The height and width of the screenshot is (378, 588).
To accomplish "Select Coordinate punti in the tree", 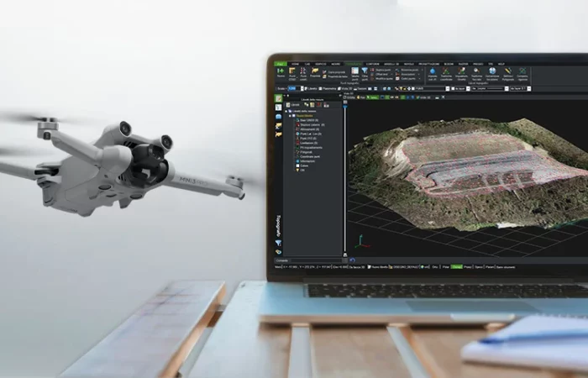I will (x=310, y=157).
